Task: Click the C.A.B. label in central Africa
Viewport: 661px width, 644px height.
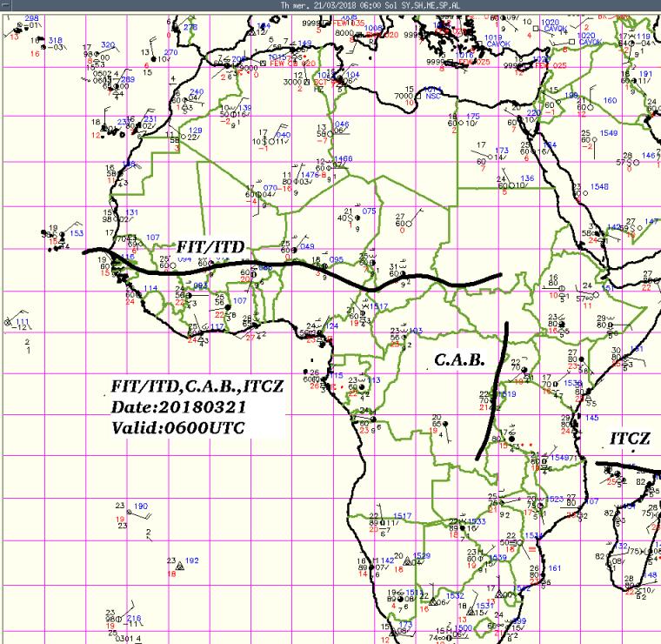Action: coord(457,358)
